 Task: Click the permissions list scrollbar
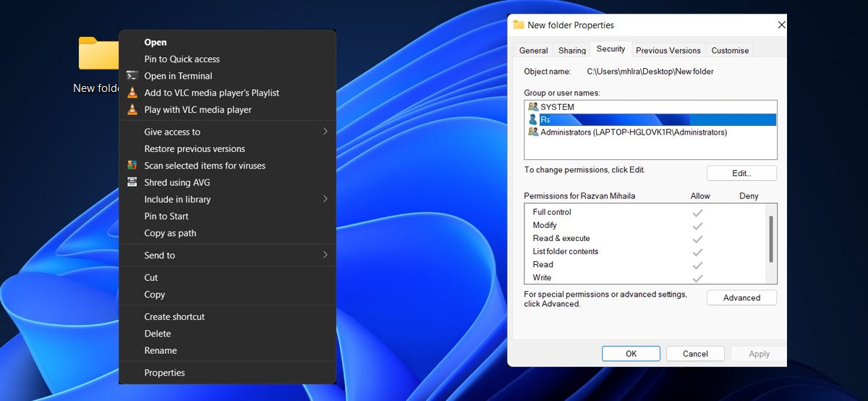tap(771, 239)
